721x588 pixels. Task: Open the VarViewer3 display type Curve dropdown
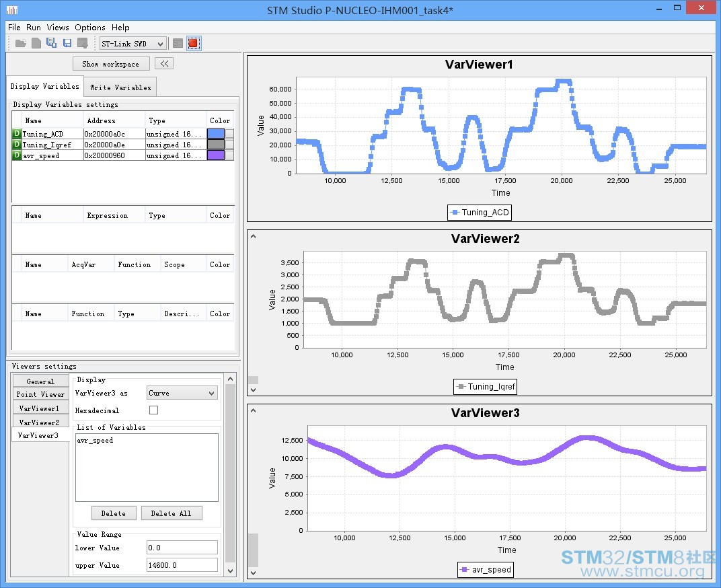(x=182, y=393)
